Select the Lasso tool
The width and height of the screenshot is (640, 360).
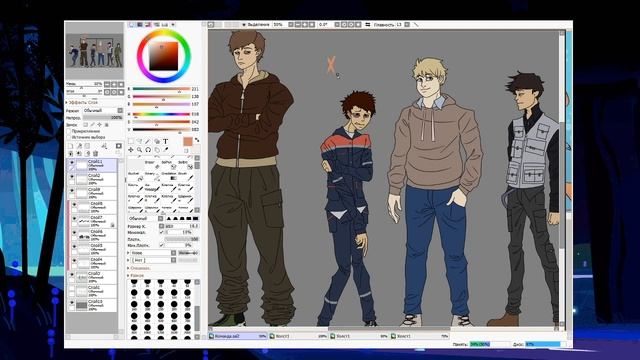point(139,141)
